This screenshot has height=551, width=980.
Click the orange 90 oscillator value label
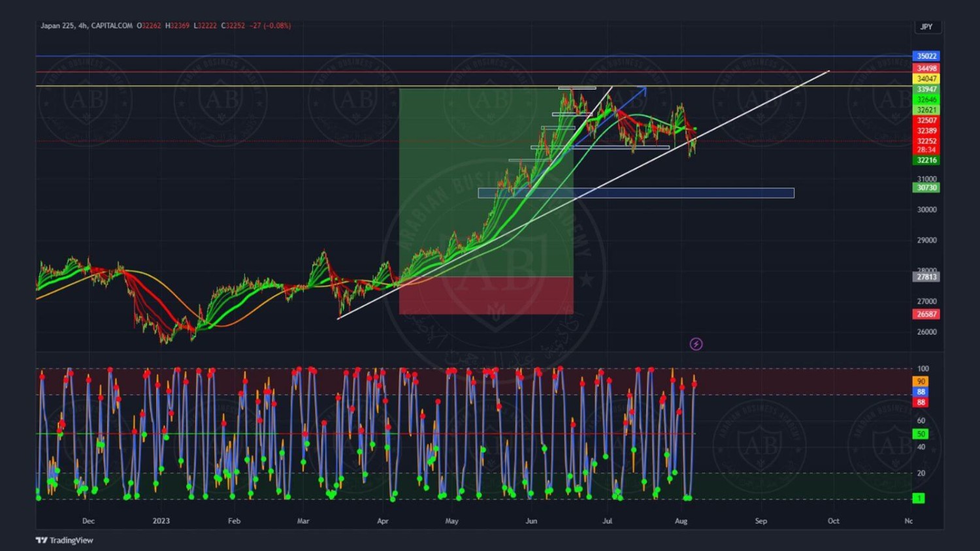point(921,381)
